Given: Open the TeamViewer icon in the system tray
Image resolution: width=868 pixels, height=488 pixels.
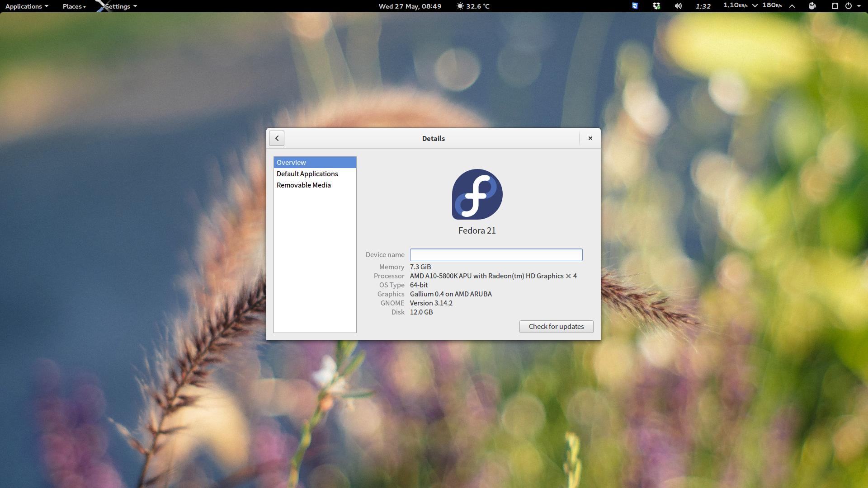Looking at the screenshot, I should (x=634, y=6).
